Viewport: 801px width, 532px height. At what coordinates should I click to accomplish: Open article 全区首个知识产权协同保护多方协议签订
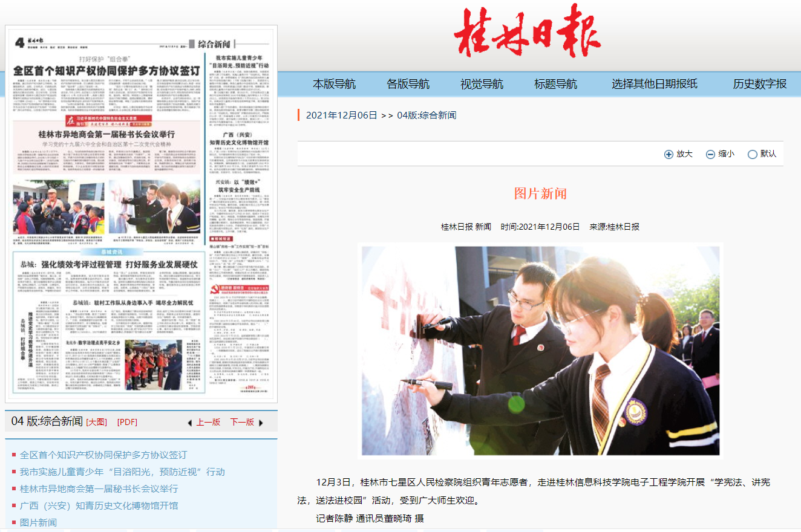(x=103, y=455)
